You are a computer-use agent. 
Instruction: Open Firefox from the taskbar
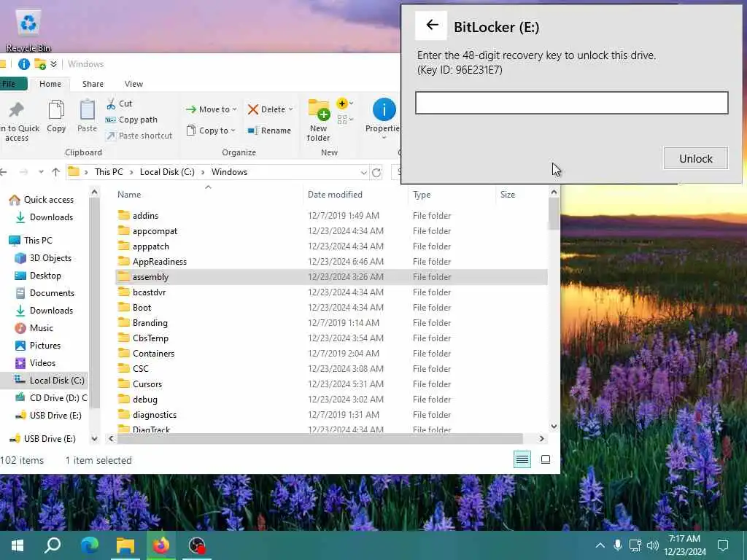161,545
